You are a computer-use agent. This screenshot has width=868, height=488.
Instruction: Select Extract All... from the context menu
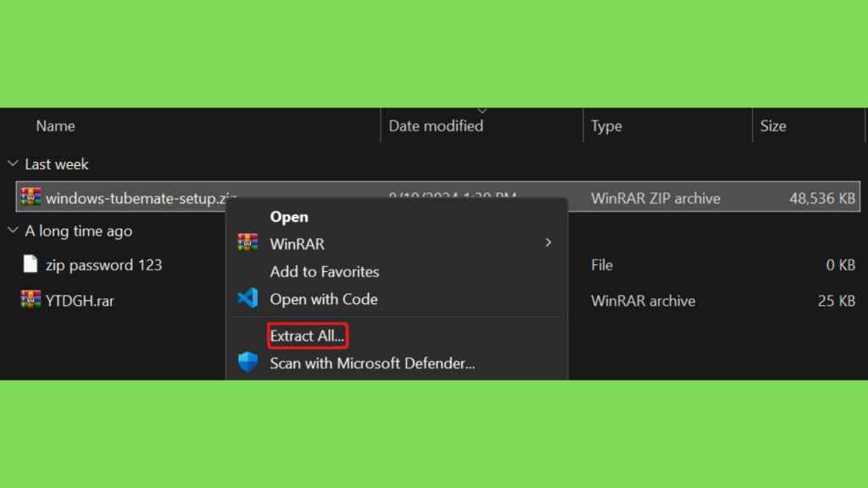307,335
